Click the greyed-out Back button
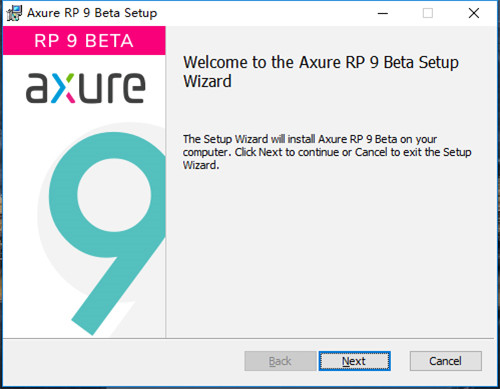500x389 pixels. [x=280, y=361]
